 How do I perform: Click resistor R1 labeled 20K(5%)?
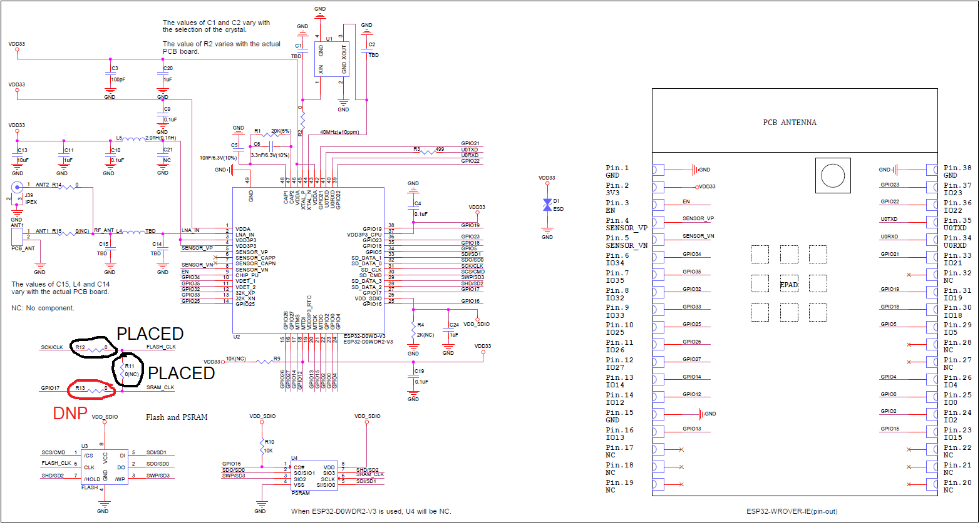pyautogui.click(x=270, y=135)
